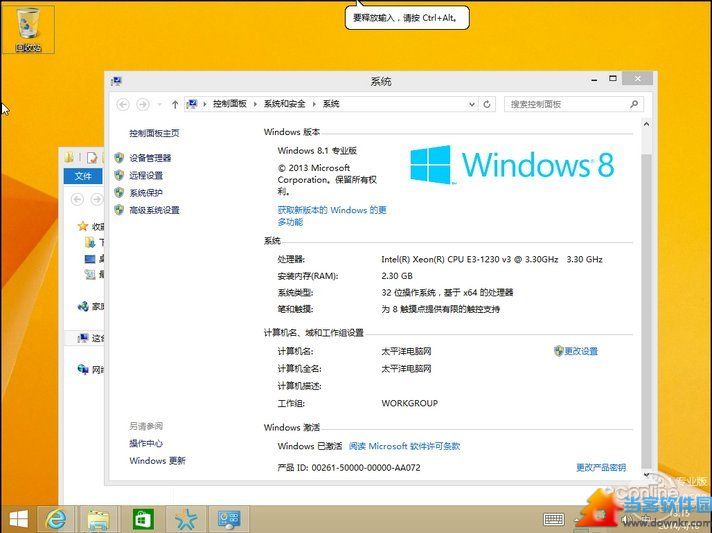The image size is (712, 533).
Task: Click shield icon beside 设备管理器
Action: (x=119, y=158)
